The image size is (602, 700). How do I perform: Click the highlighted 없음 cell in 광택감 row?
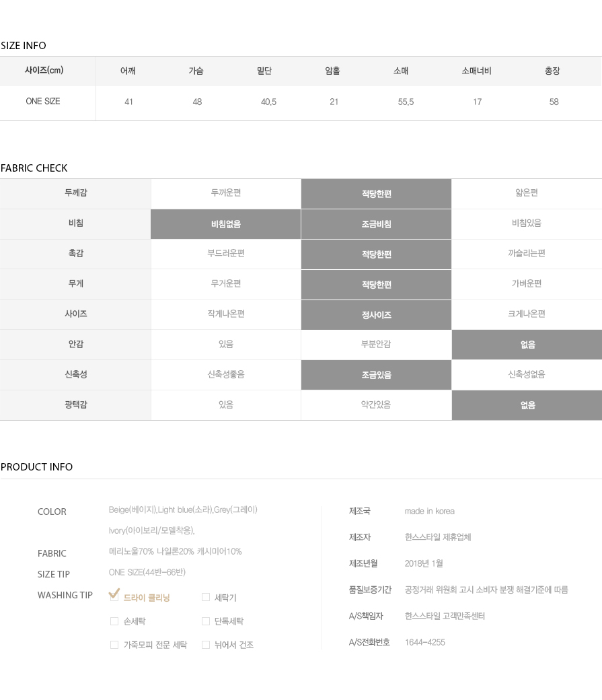point(527,405)
